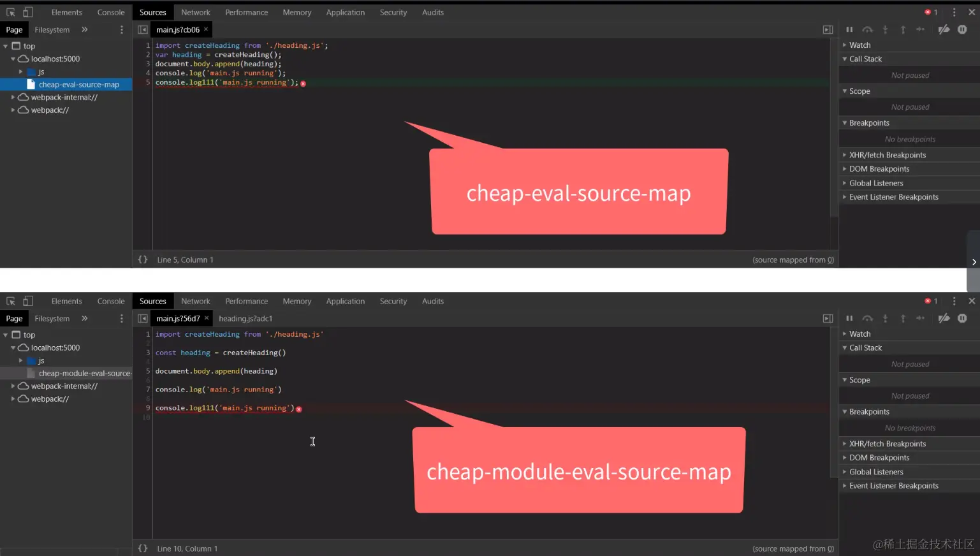Close the main.js?cb06 editor tab
This screenshot has height=556, width=980.
click(206, 29)
